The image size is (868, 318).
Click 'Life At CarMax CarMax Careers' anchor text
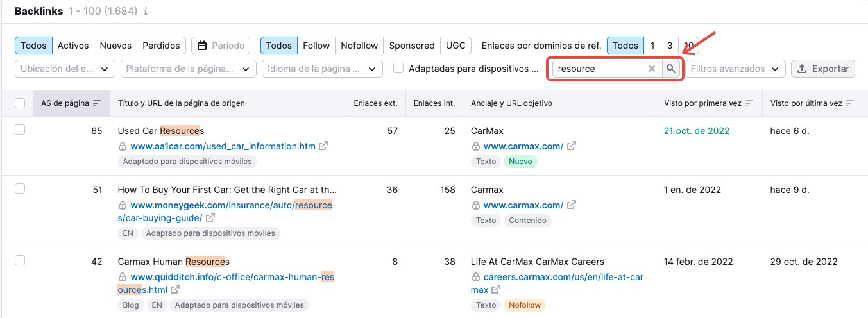click(538, 262)
